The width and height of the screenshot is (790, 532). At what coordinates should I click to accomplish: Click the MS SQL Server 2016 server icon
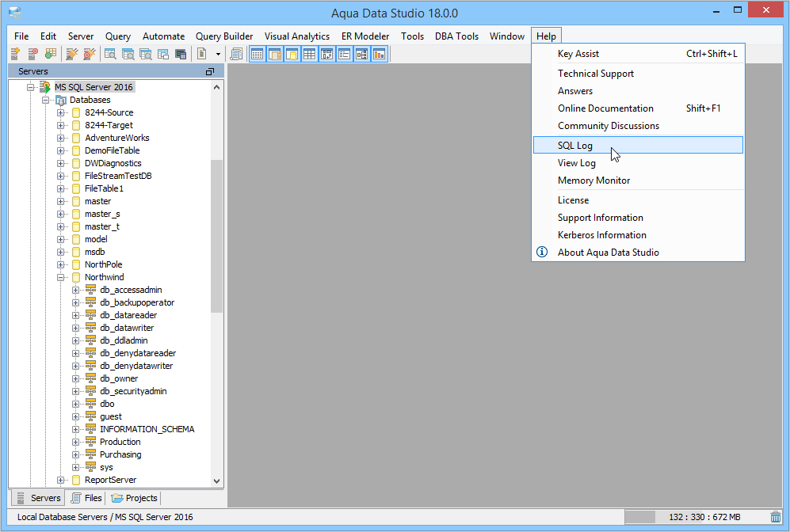45,87
